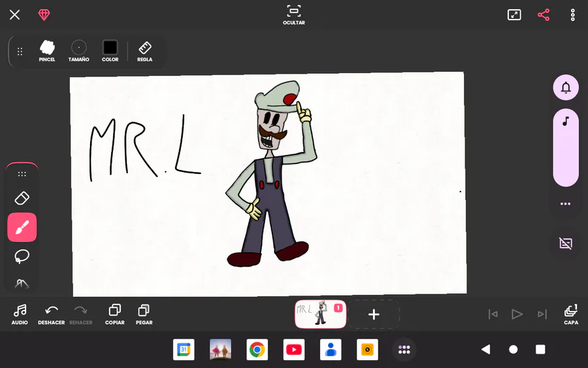The width and height of the screenshot is (588, 368).
Task: Click PEGAR to paste frame
Action: click(x=144, y=314)
